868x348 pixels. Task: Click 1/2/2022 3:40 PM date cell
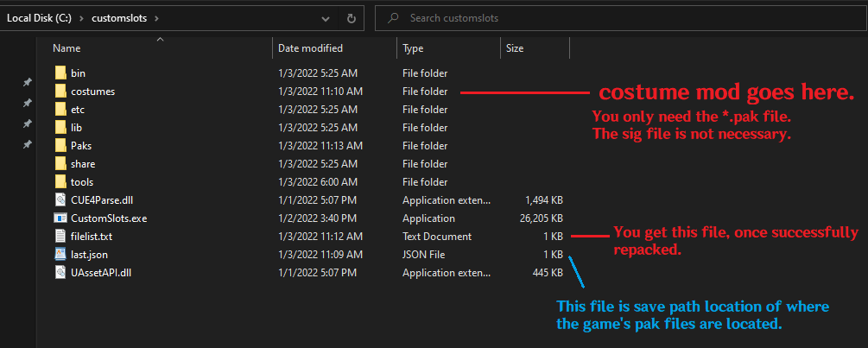pyautogui.click(x=317, y=218)
